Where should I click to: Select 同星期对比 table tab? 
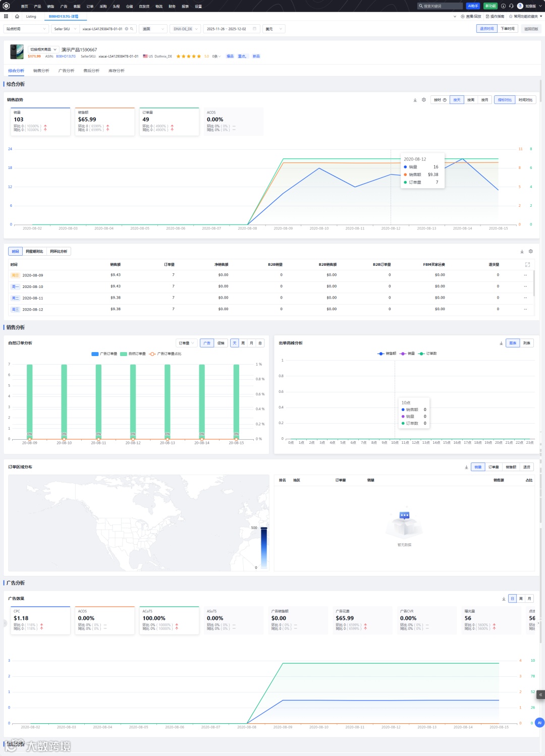click(35, 251)
